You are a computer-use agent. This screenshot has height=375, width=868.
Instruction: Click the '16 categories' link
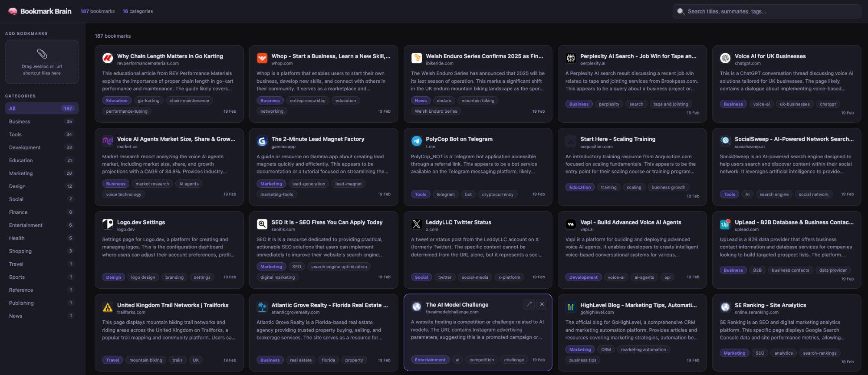(138, 11)
